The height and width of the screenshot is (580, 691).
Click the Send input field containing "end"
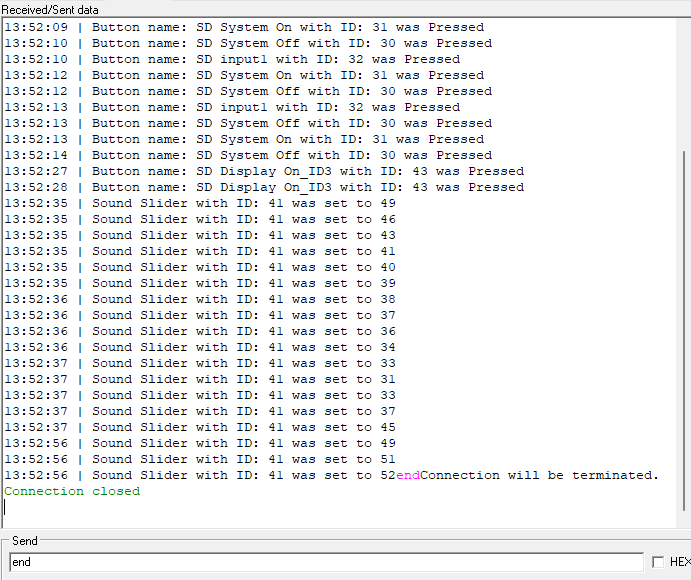point(325,562)
